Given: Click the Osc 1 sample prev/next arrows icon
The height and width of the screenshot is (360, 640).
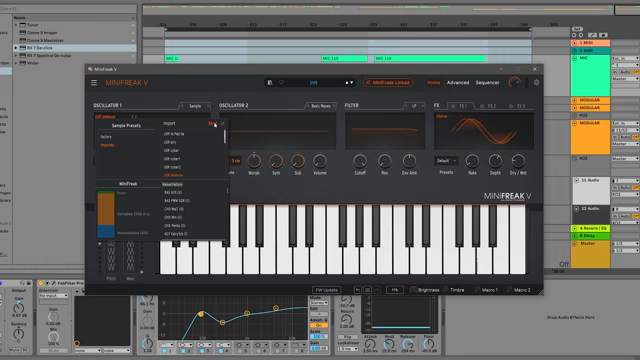Looking at the screenshot, I should pos(134,117).
